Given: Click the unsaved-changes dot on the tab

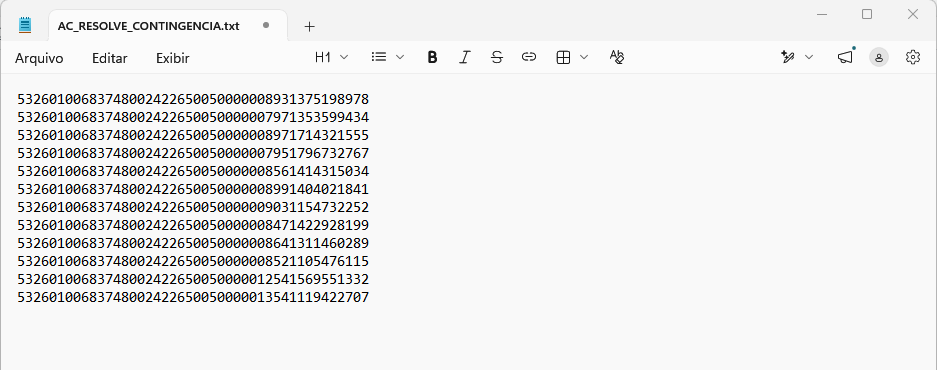Looking at the screenshot, I should click(266, 25).
